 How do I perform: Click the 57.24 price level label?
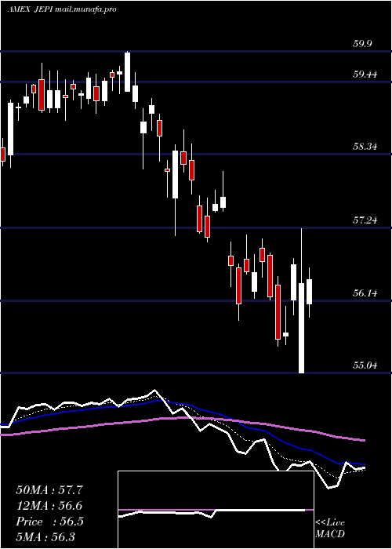click(365, 220)
